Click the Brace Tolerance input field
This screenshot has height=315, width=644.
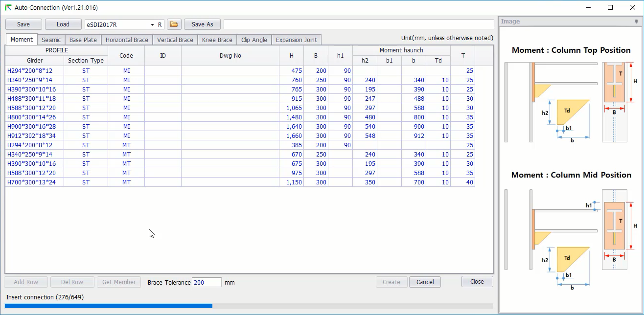207,282
